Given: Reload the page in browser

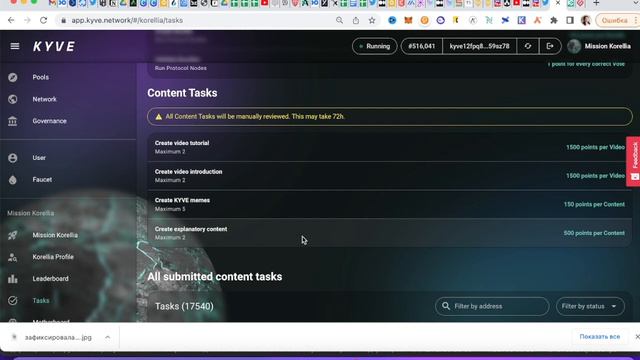Looking at the screenshot, I should (x=43, y=20).
